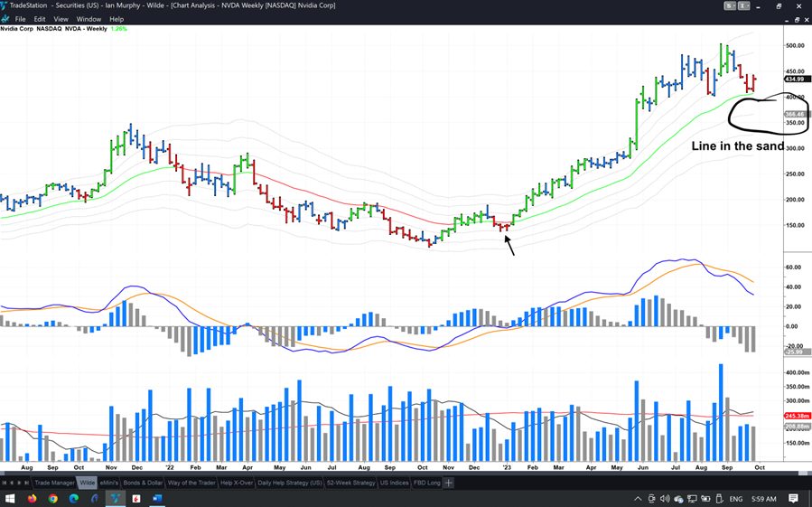Click the ENG language indicator
Screen dimensions: 812x507
(x=735, y=498)
